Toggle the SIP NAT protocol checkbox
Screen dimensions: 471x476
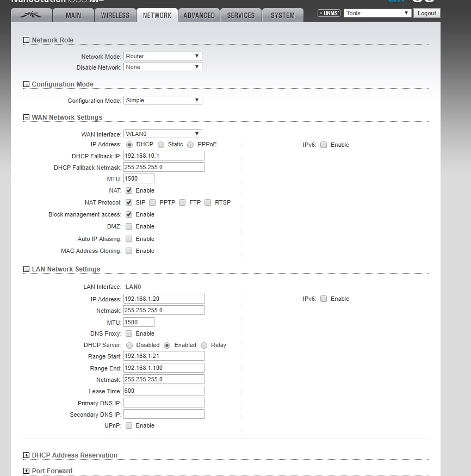[129, 202]
